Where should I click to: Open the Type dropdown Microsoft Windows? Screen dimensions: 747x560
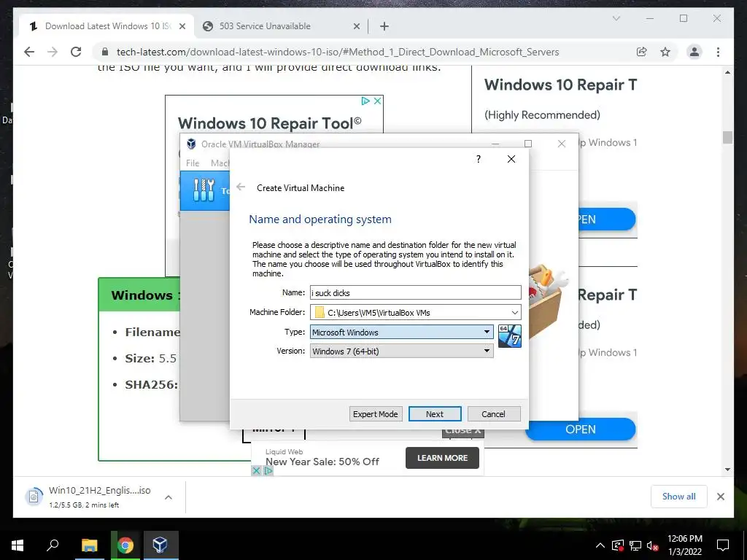coord(402,332)
